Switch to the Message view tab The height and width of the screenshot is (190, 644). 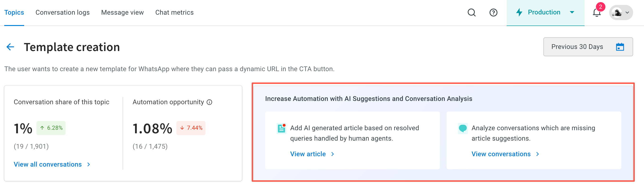click(x=122, y=13)
